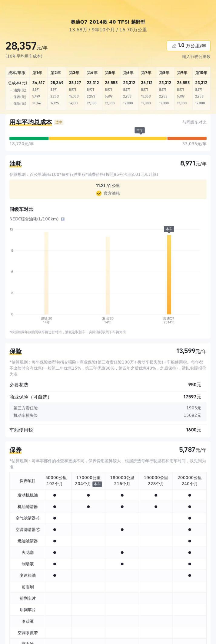216x644 pixels.
Task: Click the 必要花费 950元 row
Action: point(108,385)
